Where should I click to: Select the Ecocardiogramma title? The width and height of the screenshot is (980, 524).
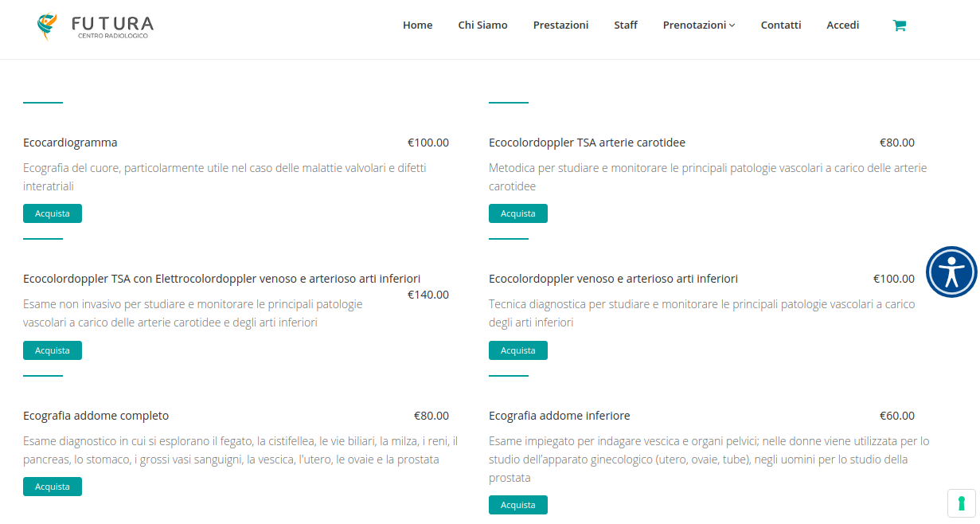70,143
